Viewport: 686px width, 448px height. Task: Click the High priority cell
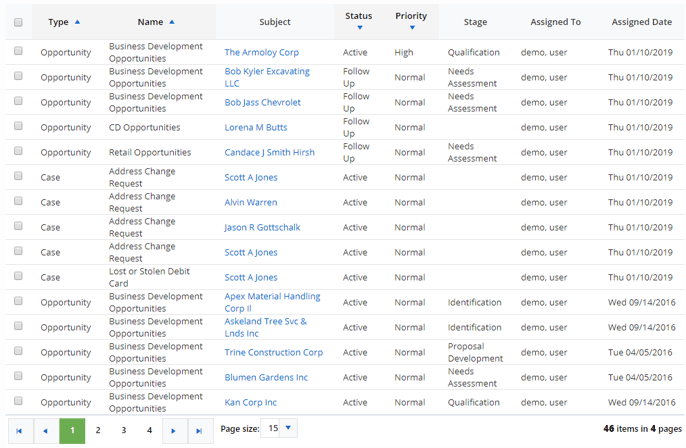(403, 52)
